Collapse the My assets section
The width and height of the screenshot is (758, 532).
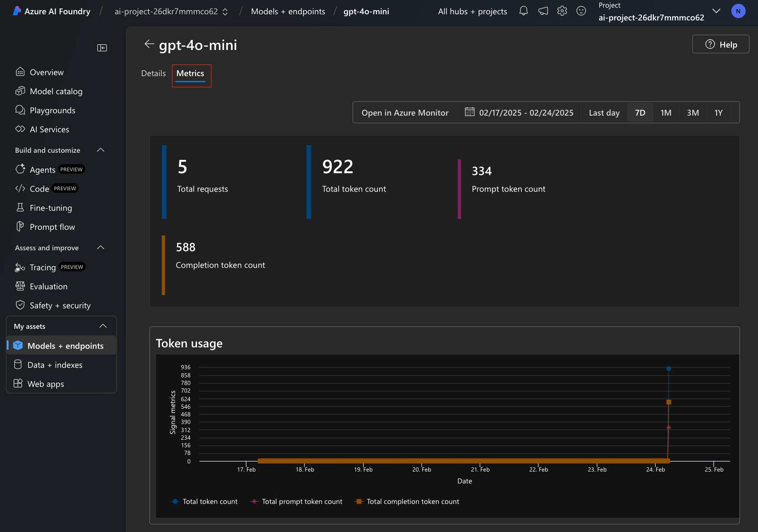click(103, 326)
